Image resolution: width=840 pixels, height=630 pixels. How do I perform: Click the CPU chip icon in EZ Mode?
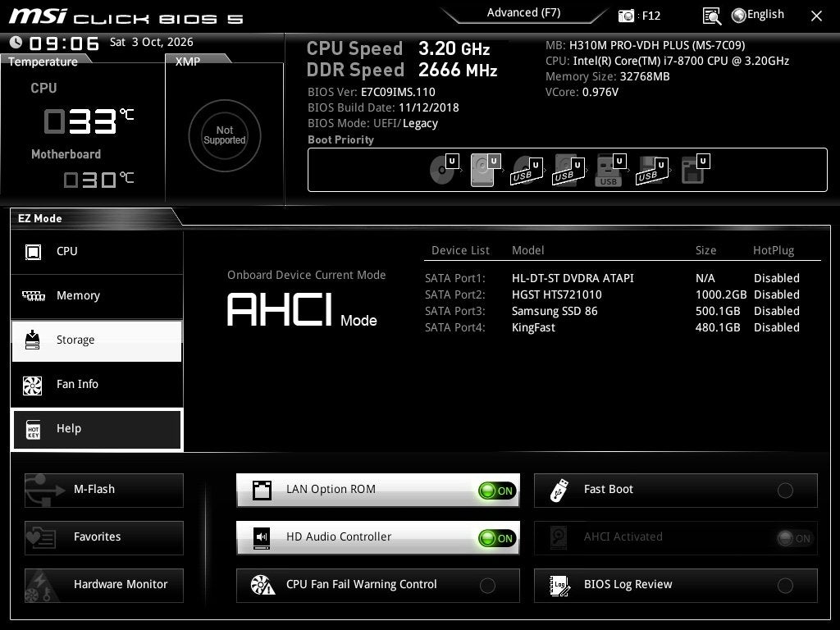pyautogui.click(x=33, y=251)
